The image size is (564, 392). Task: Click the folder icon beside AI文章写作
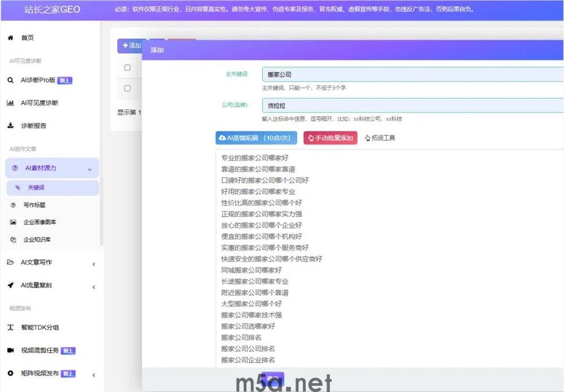click(10, 262)
